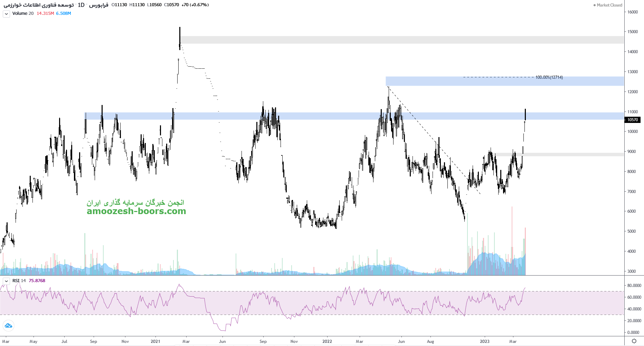Click the Market Closed status indicator
This screenshot has width=644, height=346.
pyautogui.click(x=607, y=5)
